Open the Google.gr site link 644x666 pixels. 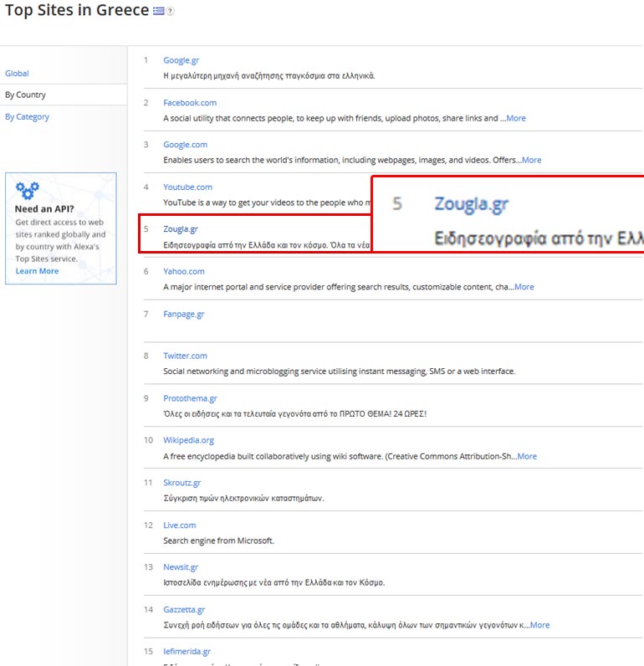pos(181,60)
